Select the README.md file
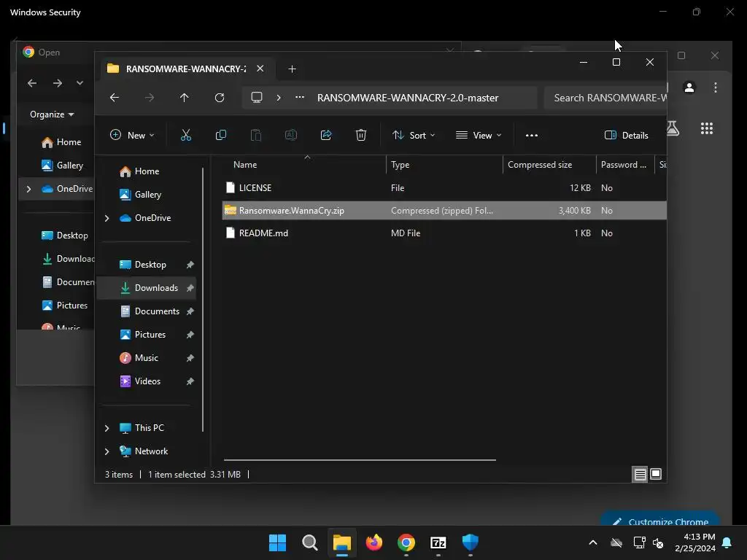747x560 pixels. (x=444, y=233)
